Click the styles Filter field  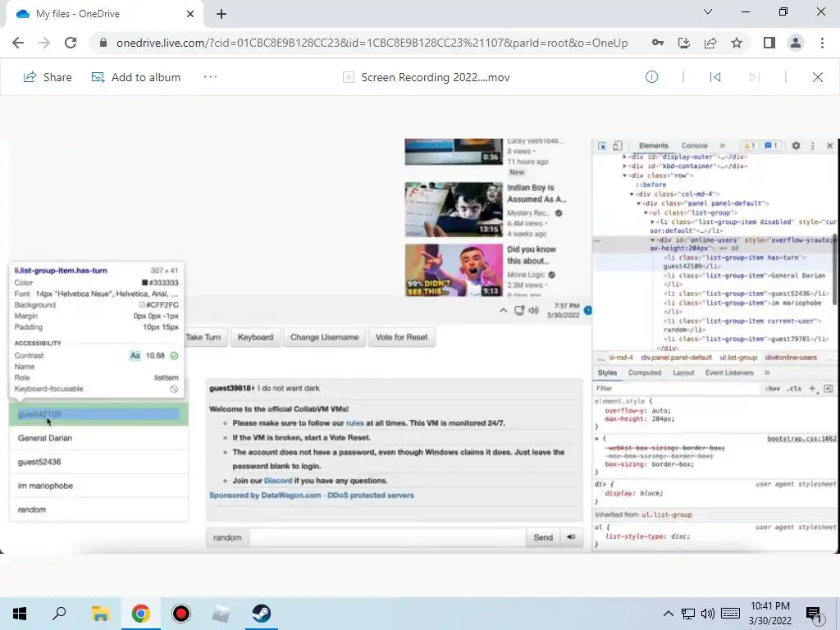coord(675,388)
